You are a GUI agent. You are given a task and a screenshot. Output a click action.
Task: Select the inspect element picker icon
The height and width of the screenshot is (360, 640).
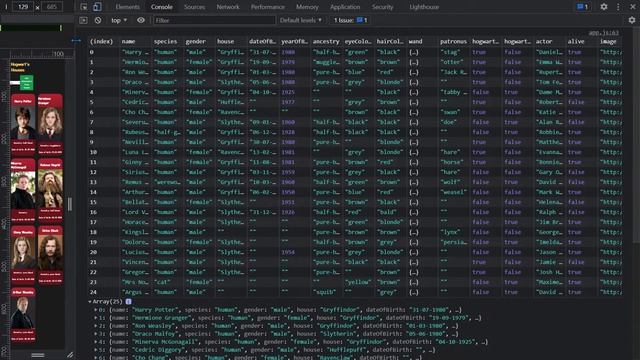(84, 7)
